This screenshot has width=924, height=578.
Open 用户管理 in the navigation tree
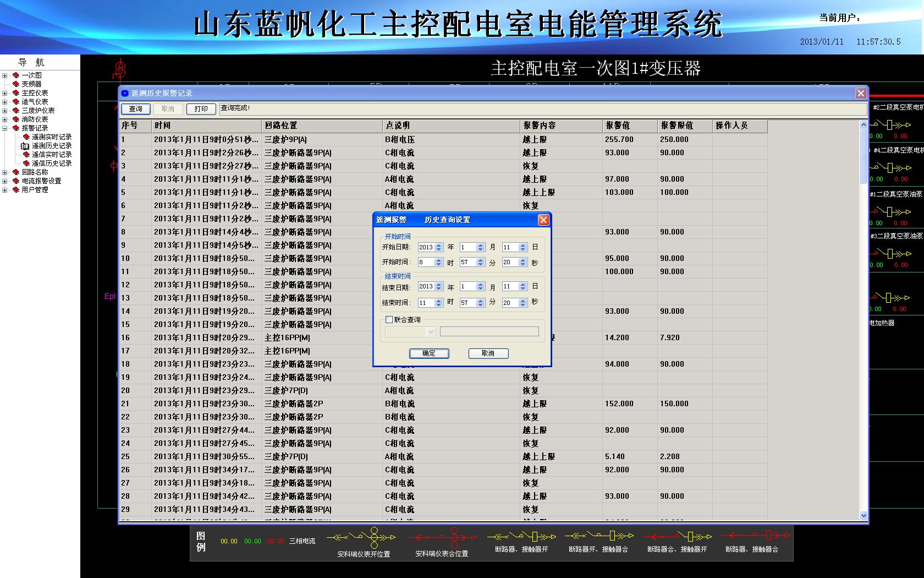click(x=35, y=190)
